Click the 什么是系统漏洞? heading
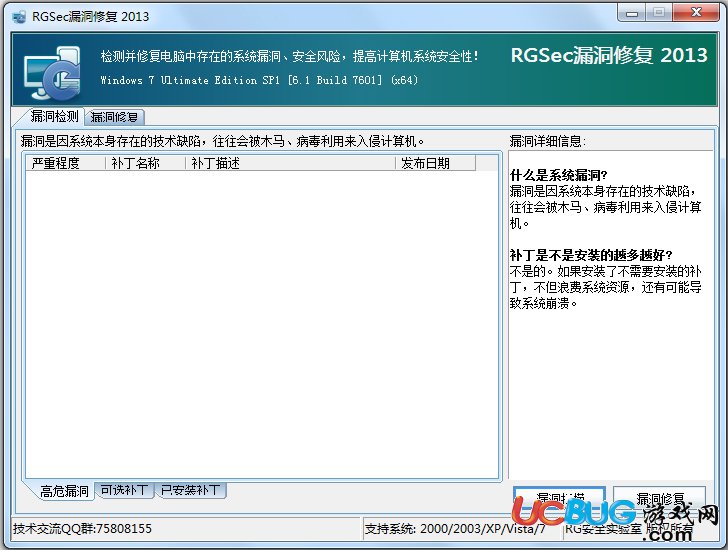Screen dimensions: 728x550 (559, 175)
